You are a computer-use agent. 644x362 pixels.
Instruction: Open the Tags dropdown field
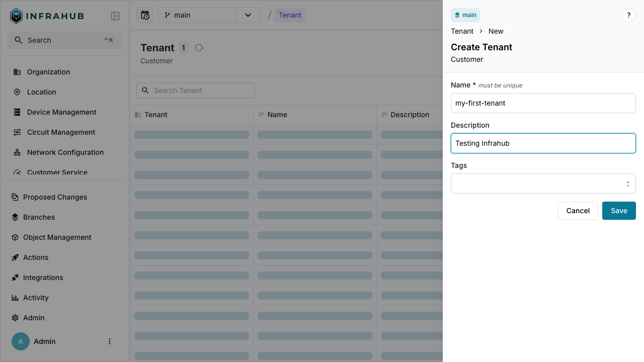543,184
